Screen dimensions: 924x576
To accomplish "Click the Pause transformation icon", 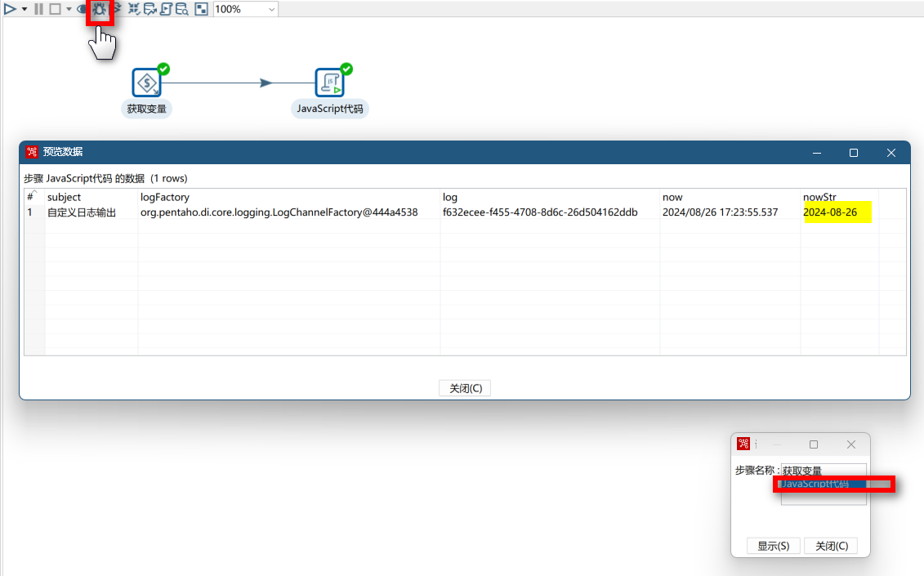I will point(38,9).
